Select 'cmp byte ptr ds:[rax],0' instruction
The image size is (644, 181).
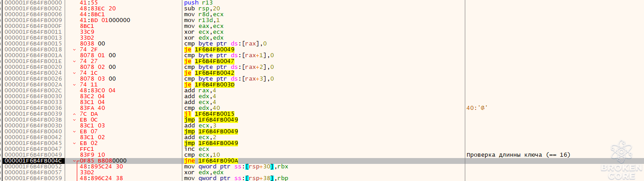pos(225,44)
